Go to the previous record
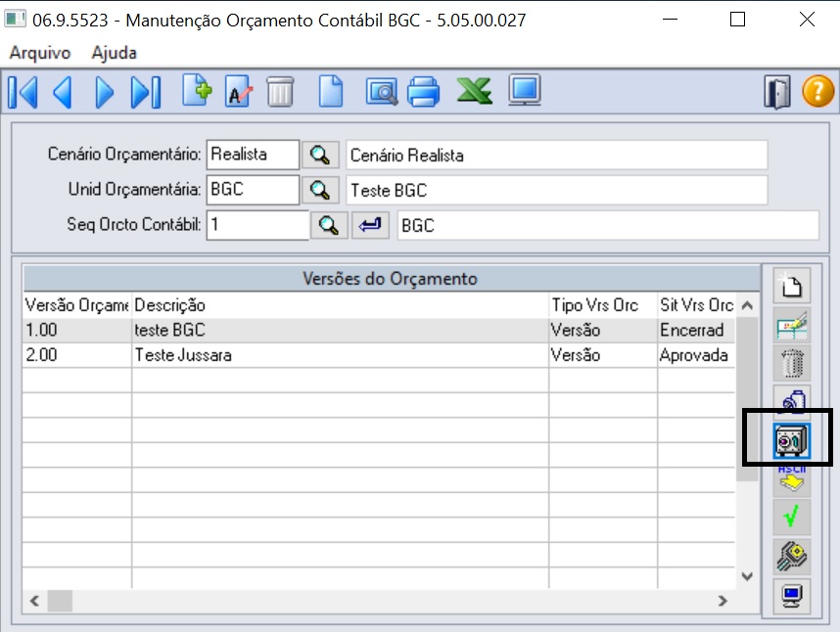The height and width of the screenshot is (632, 840). click(x=62, y=92)
